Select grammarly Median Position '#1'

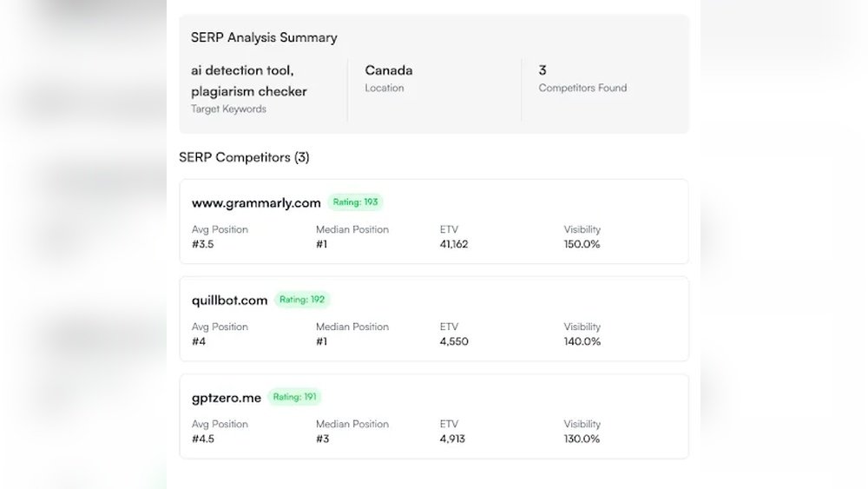coord(322,244)
